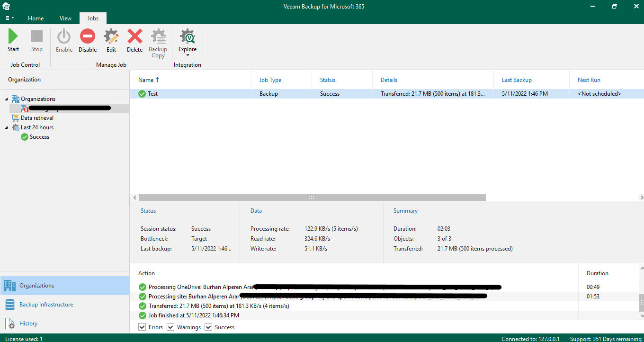Click License used status bar entry

click(x=24, y=339)
